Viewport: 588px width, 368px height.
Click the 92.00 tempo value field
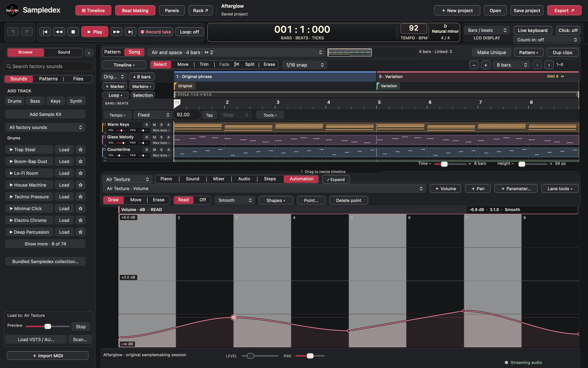pyautogui.click(x=187, y=115)
